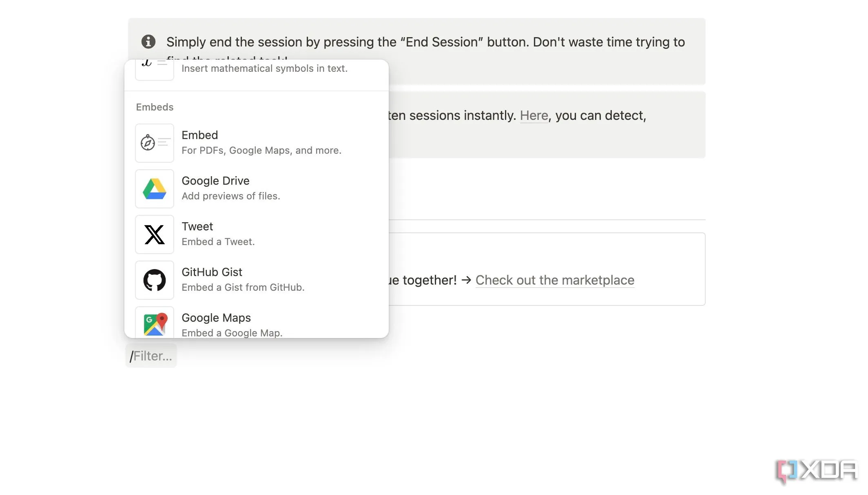This screenshot has width=868, height=495.
Task: Click the "End Session" callout text block
Action: (x=425, y=42)
